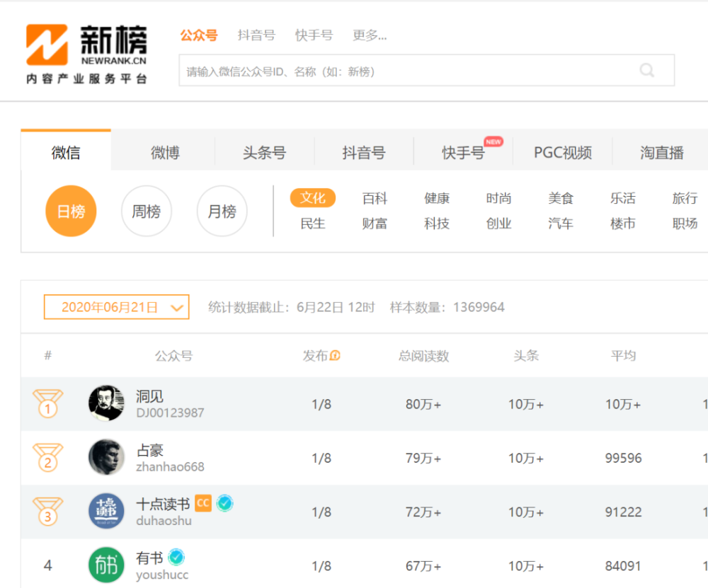Select the 周榜 weekly ranking
This screenshot has width=708, height=588.
147,211
